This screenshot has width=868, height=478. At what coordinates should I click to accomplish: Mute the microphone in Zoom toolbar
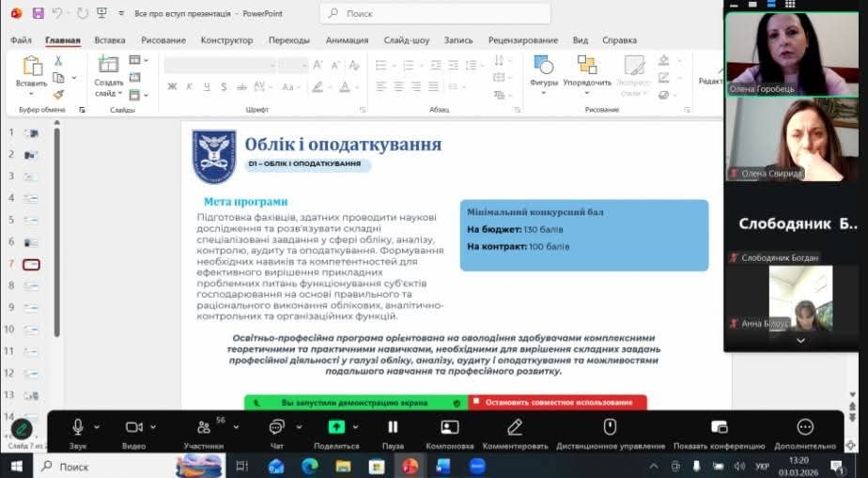(x=78, y=427)
